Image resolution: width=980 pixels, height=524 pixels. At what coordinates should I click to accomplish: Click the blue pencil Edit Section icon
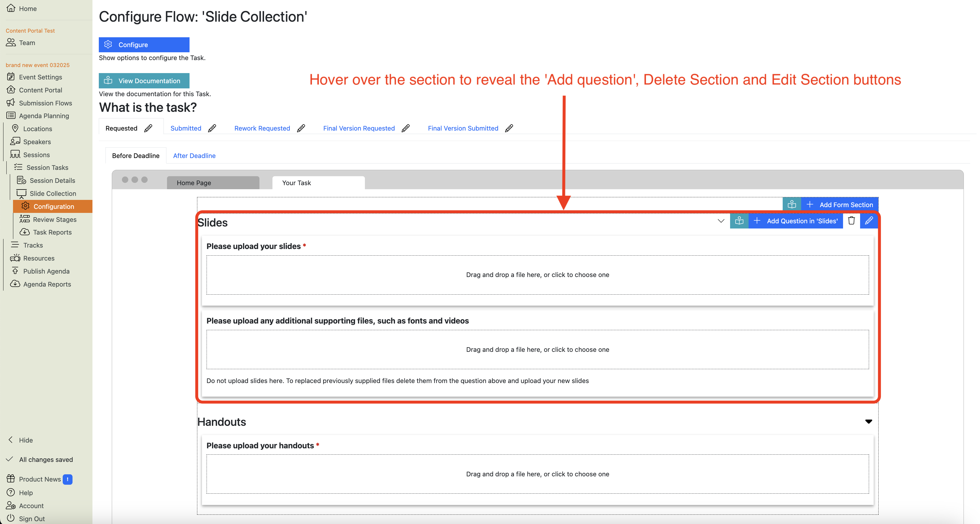pos(869,221)
